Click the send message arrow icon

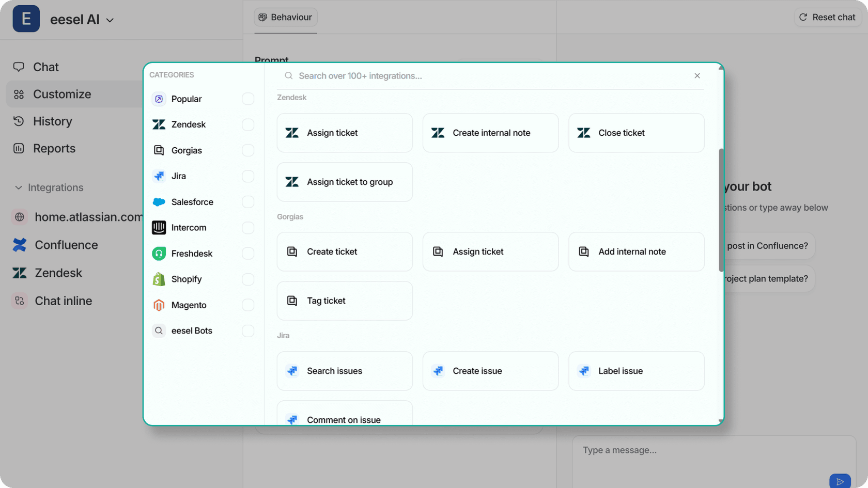(x=840, y=481)
